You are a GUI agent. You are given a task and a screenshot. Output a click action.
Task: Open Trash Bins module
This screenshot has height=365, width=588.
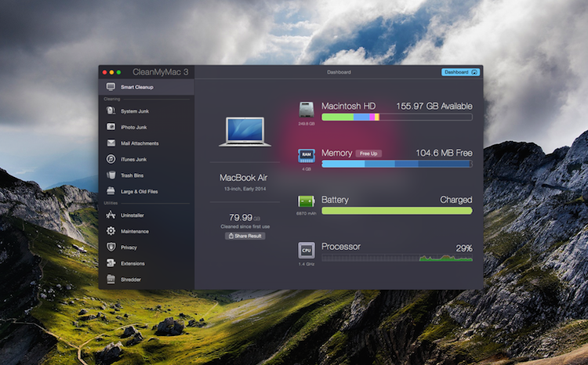click(132, 175)
